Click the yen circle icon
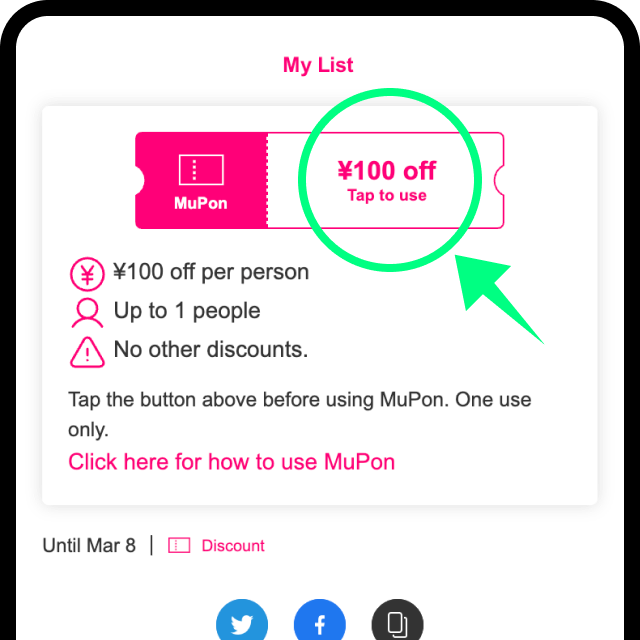Screen dimensions: 640x640 point(87,274)
